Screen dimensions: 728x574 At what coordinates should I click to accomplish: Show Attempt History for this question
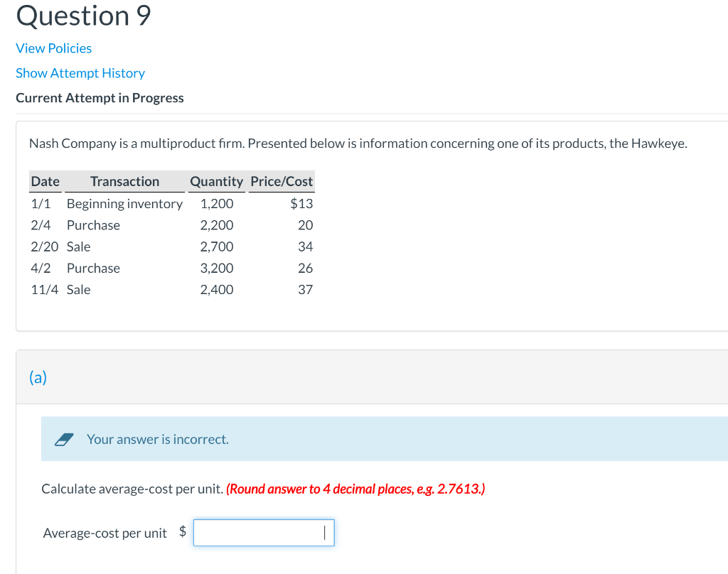click(80, 72)
